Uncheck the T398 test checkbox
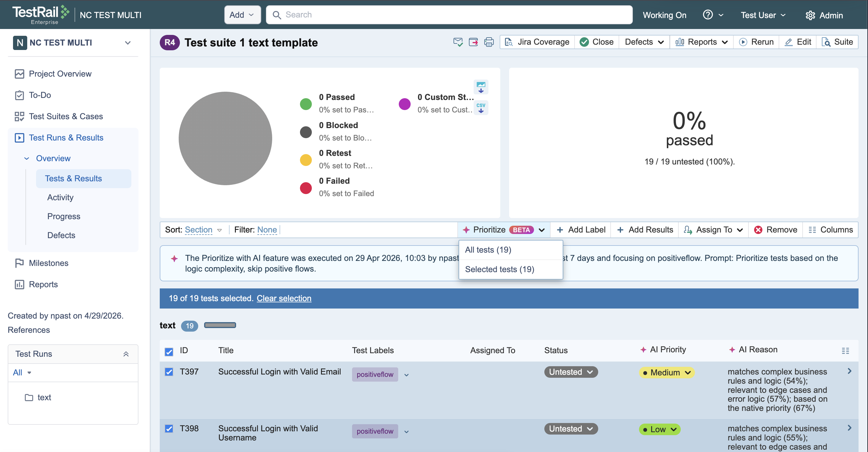The width and height of the screenshot is (868, 452). [169, 428]
